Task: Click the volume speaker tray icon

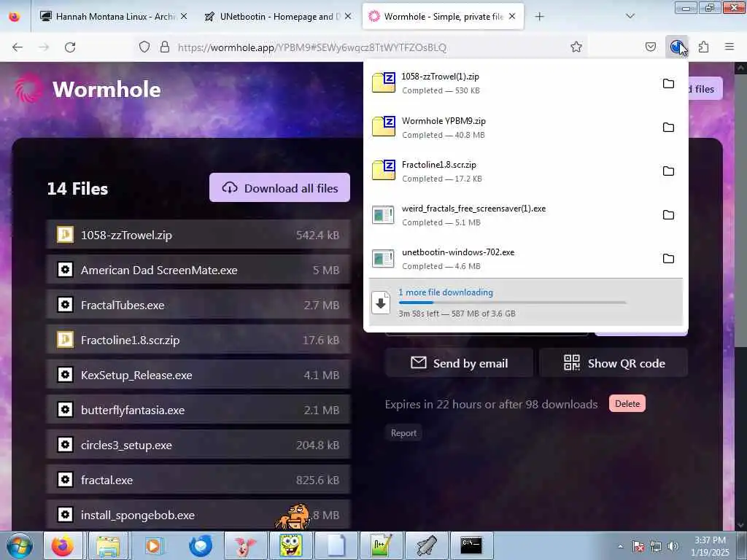Action: pos(673,546)
